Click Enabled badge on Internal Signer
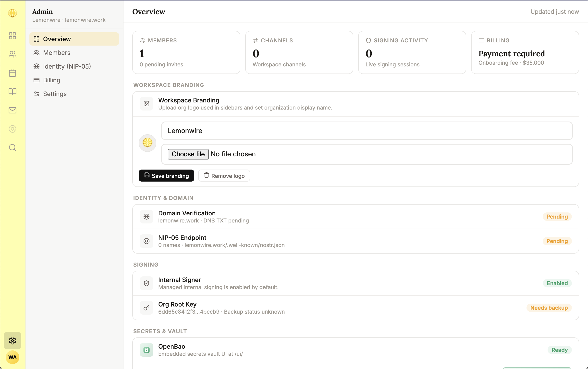The image size is (588, 369). [557, 283]
